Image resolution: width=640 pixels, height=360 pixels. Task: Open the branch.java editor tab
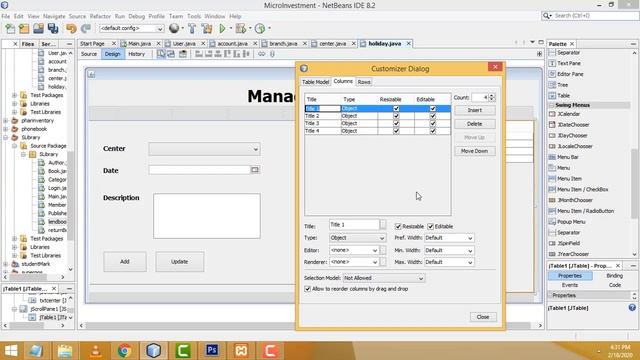pos(284,44)
